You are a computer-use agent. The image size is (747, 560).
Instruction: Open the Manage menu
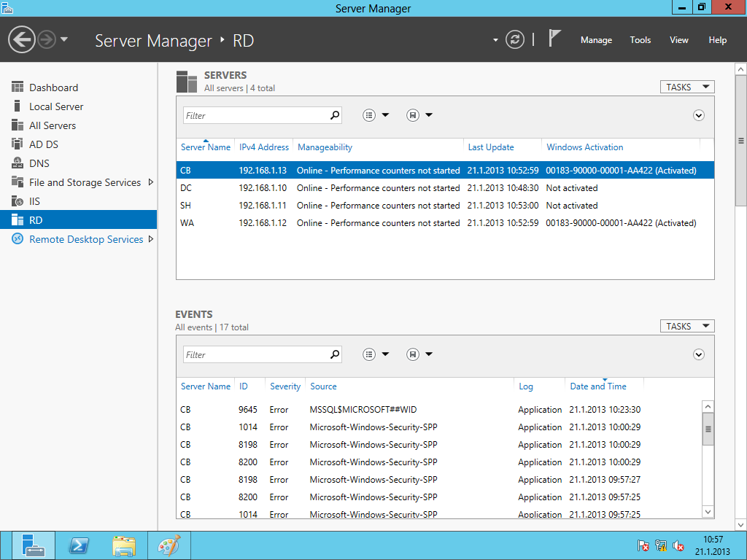596,40
